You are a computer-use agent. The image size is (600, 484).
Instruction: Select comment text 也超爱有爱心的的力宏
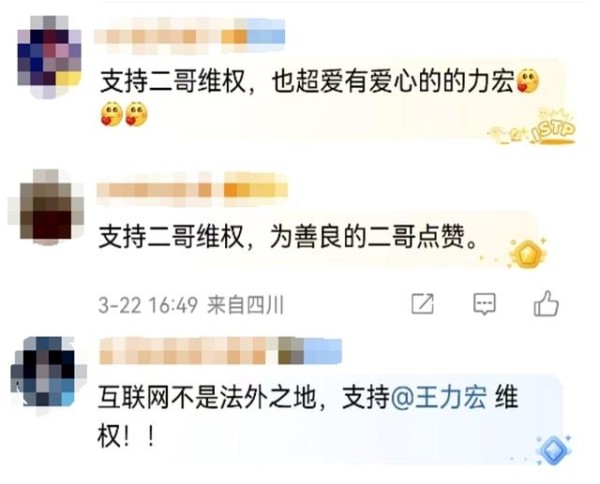pos(393,81)
